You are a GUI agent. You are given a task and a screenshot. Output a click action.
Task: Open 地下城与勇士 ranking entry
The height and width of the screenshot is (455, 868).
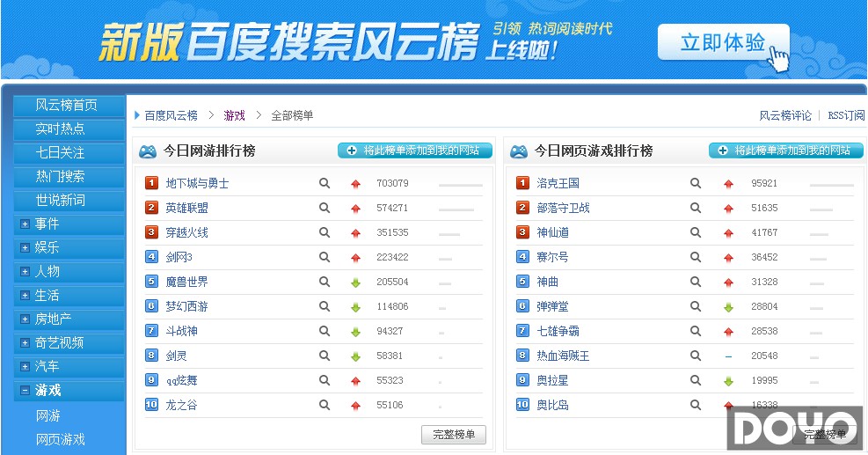point(197,183)
